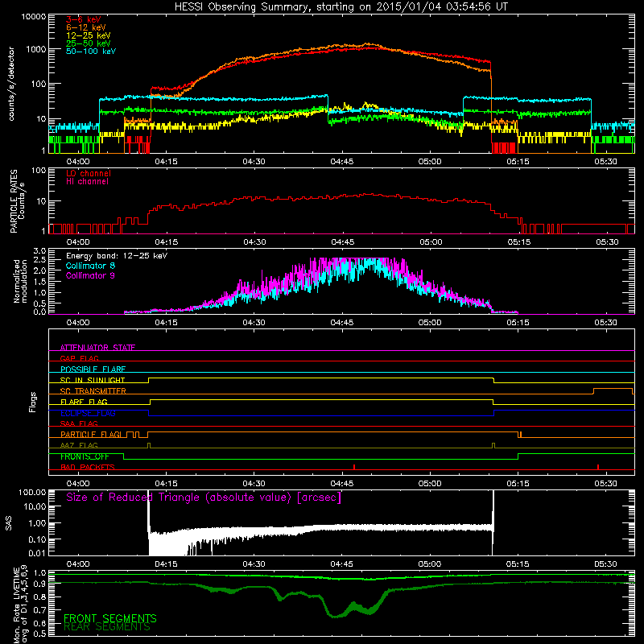Click the HESSI Observing Summary title
The width and height of the screenshot is (644, 644).
[341, 7]
